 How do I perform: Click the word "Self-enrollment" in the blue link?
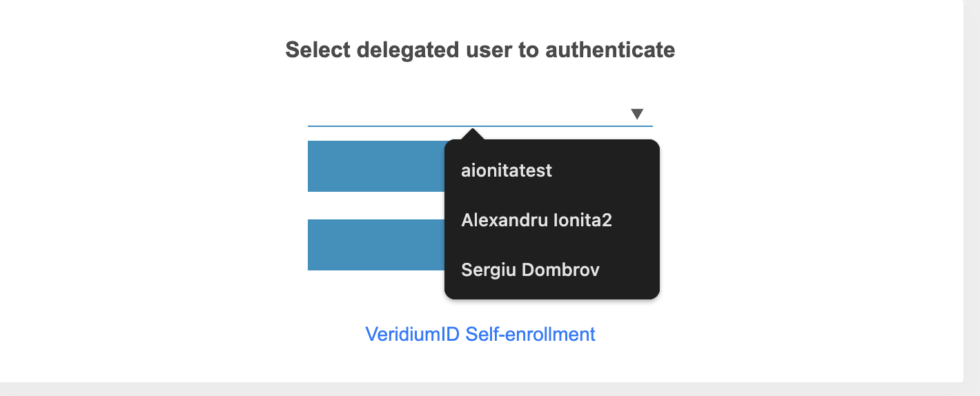530,334
